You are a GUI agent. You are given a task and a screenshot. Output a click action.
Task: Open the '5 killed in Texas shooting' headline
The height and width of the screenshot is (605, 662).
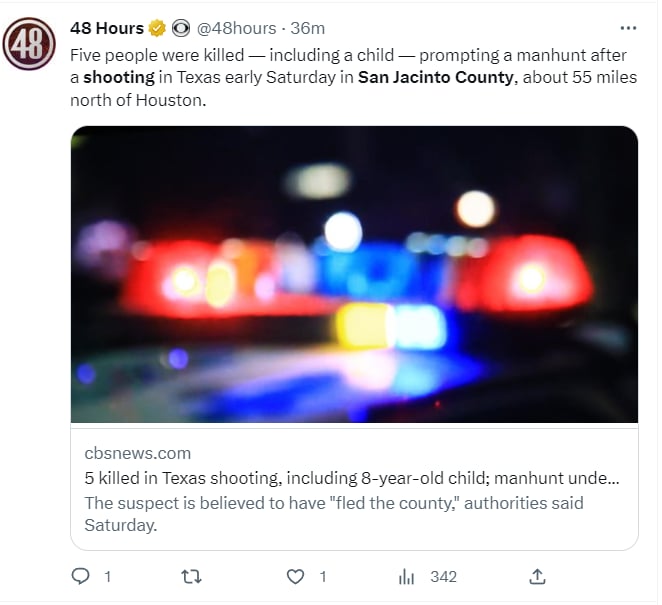click(x=352, y=478)
